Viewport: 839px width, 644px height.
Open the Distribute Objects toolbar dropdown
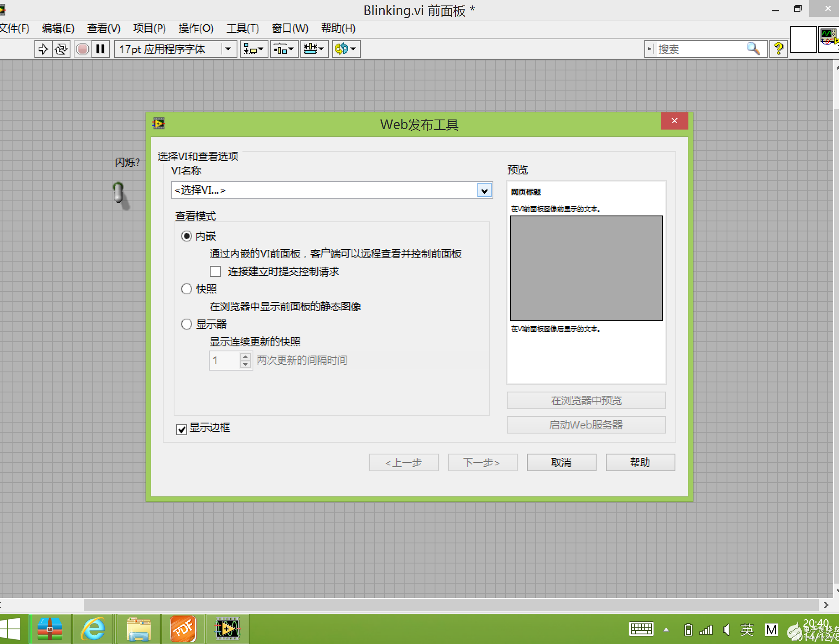point(284,49)
